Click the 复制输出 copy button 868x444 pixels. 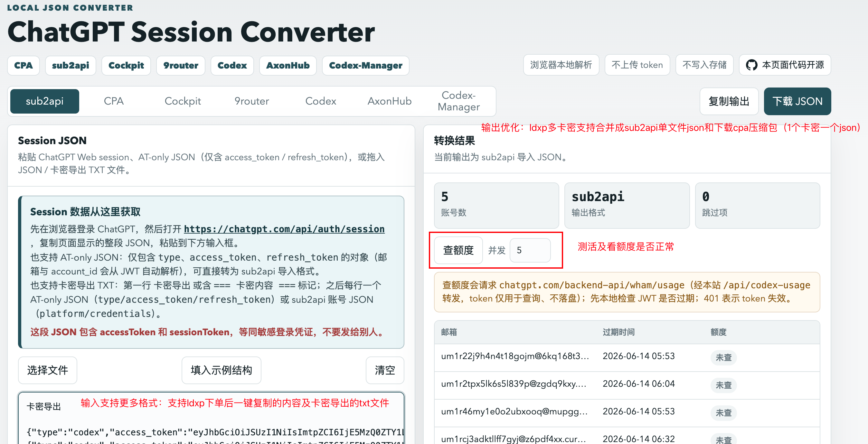coord(729,101)
